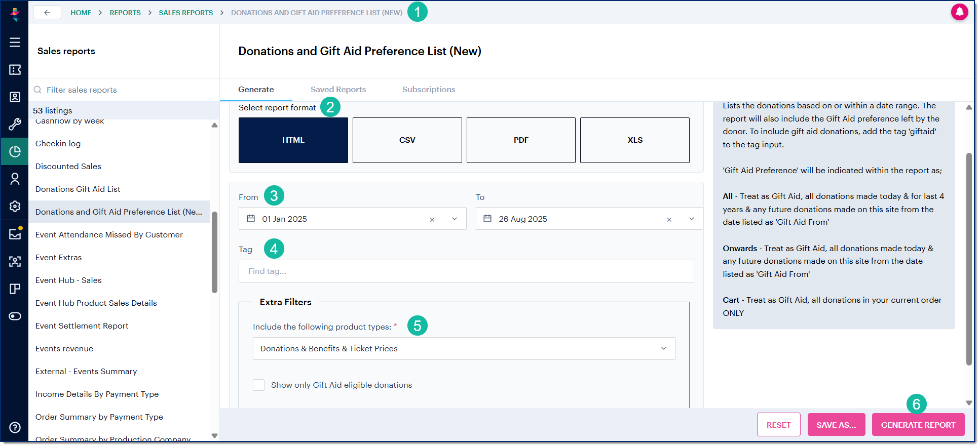Tick Show only Gift Aid eligible donations
Image resolution: width=980 pixels, height=447 pixels.
pos(258,385)
